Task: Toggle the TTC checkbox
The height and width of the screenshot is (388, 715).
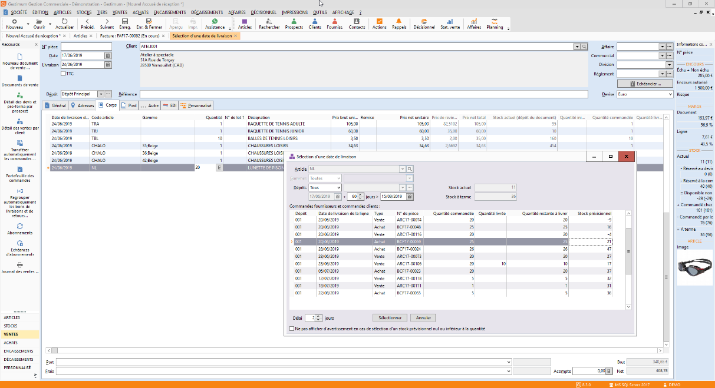Action: click(x=63, y=73)
